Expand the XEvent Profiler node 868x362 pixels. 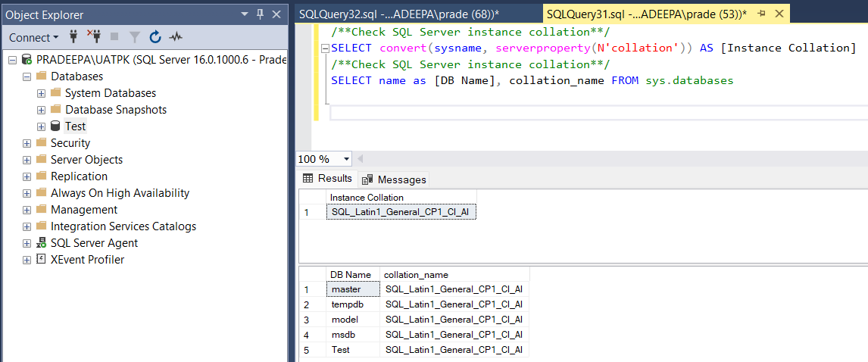tap(27, 260)
